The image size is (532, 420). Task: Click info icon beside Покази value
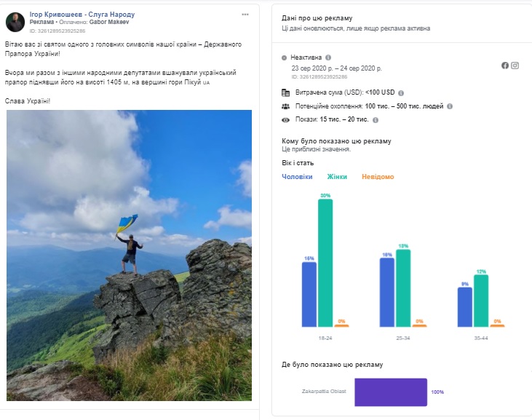pos(376,120)
